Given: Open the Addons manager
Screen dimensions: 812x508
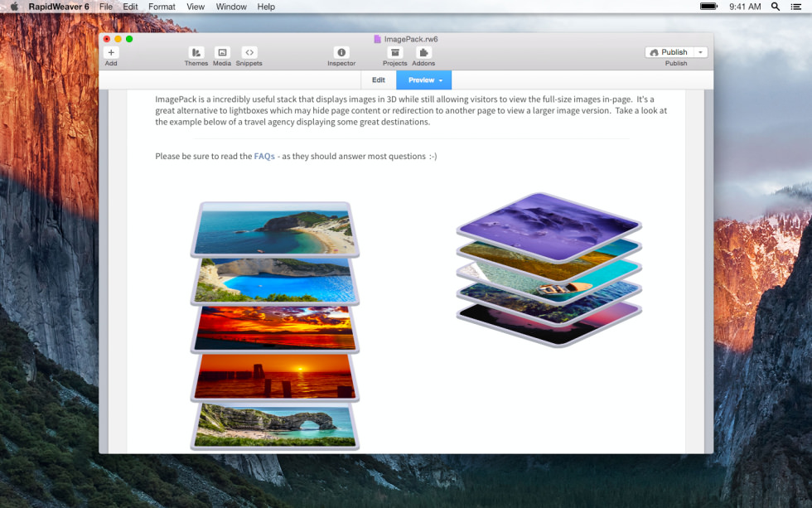Looking at the screenshot, I should click(423, 52).
